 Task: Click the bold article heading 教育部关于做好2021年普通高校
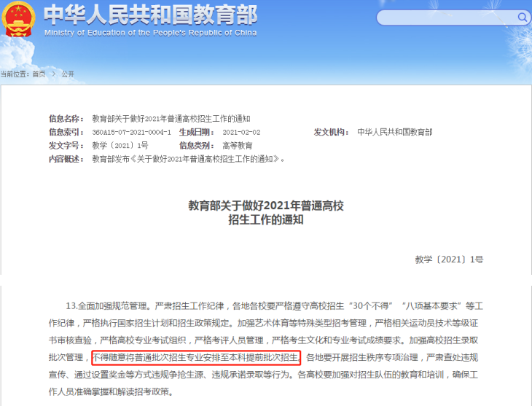[x=266, y=206]
